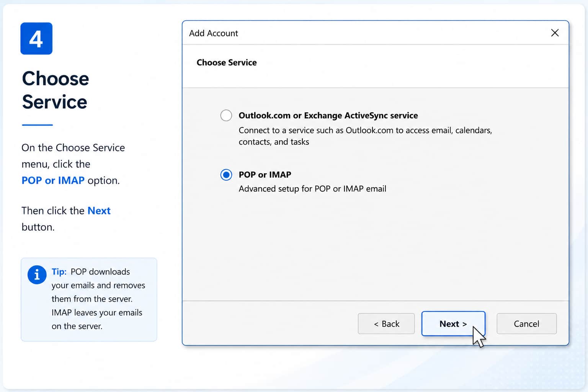
Task: Select the POP or IMAP radio button
Action: pyautogui.click(x=226, y=175)
